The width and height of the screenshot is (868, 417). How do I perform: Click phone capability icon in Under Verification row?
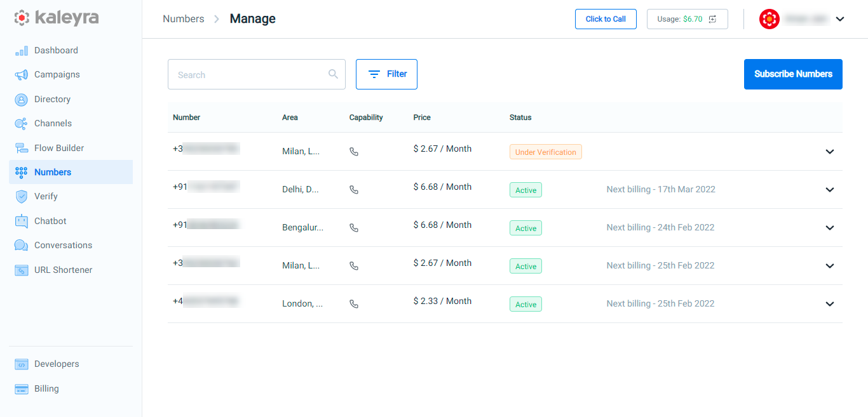(x=354, y=152)
